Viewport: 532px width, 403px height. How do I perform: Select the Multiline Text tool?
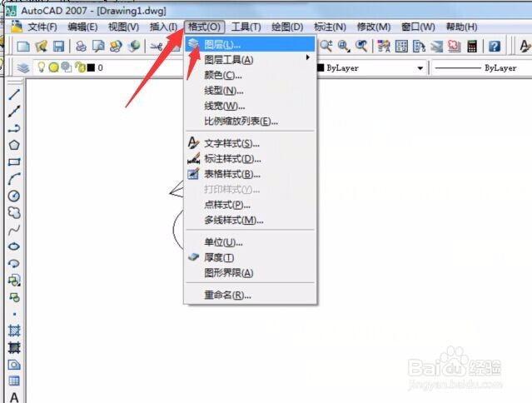14,397
